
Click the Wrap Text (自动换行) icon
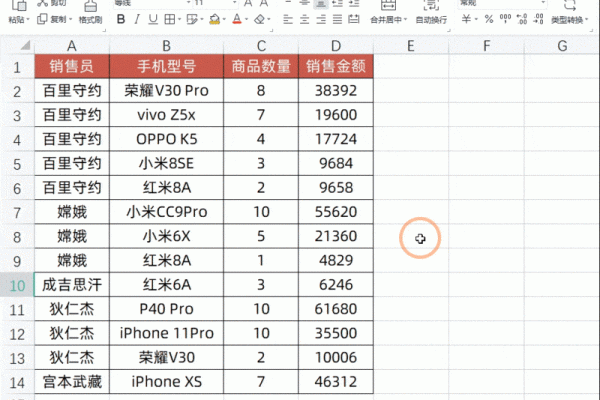click(x=431, y=5)
